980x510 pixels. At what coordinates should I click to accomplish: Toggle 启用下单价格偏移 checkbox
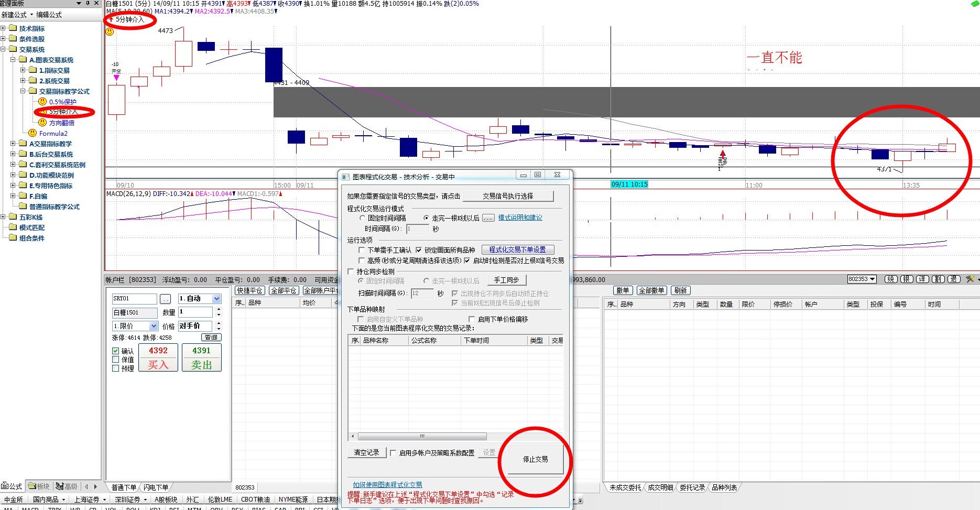(x=472, y=319)
